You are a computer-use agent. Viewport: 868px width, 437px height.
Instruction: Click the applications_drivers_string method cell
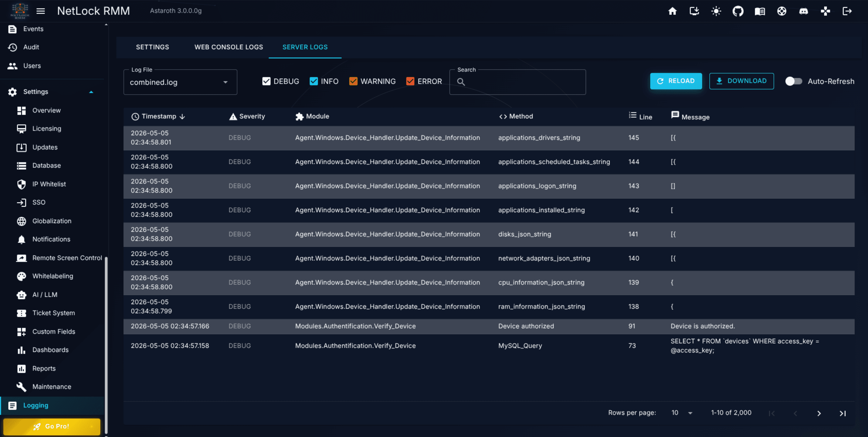(x=539, y=137)
